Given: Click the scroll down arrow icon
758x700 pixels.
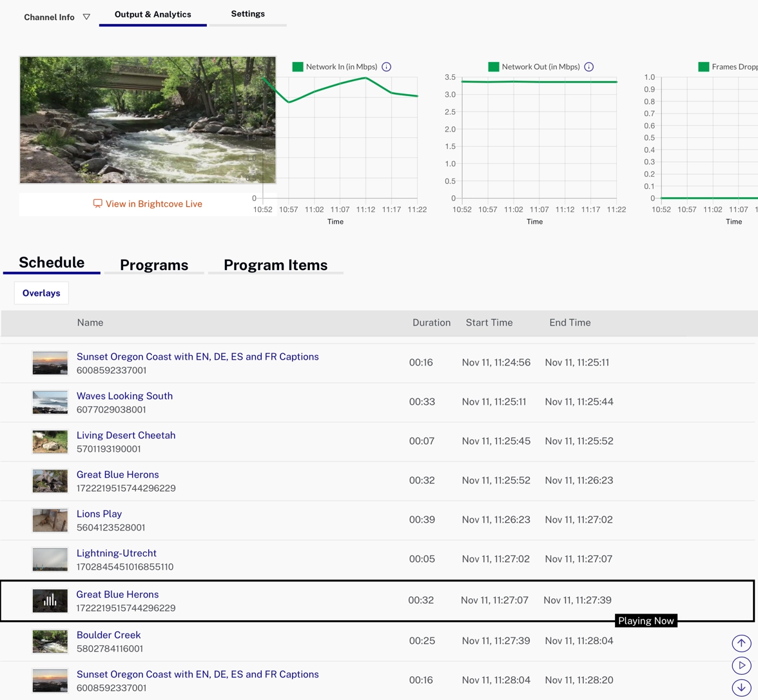Looking at the screenshot, I should point(741,687).
